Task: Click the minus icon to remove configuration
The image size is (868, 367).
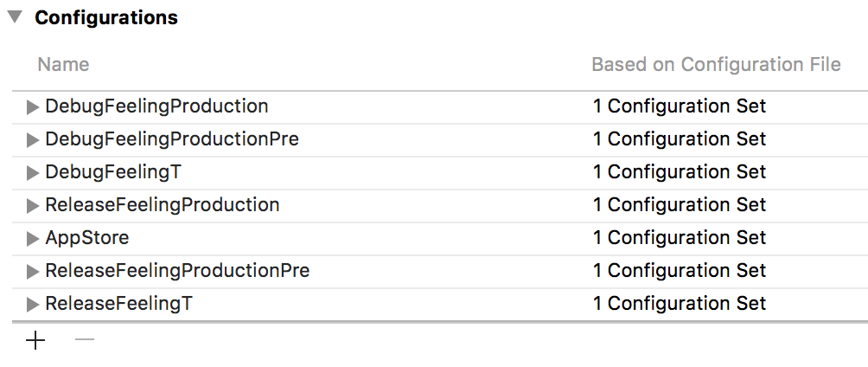Action: (x=84, y=340)
